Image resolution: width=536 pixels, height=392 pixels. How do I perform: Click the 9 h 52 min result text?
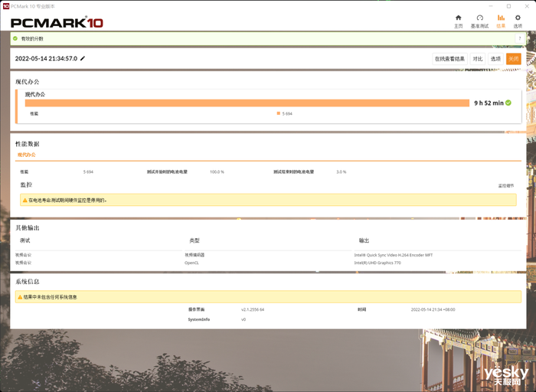coord(489,103)
